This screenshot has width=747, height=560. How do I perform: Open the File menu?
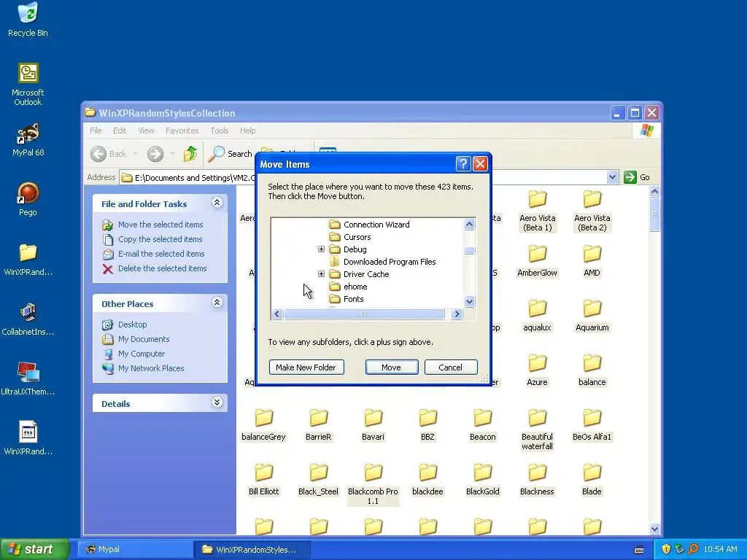pyautogui.click(x=96, y=131)
